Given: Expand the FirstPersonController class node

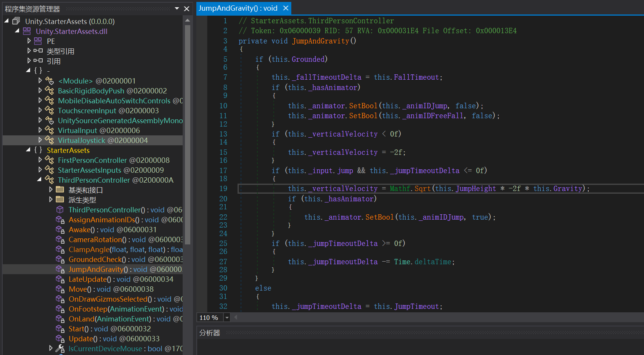Looking at the screenshot, I should 40,160.
